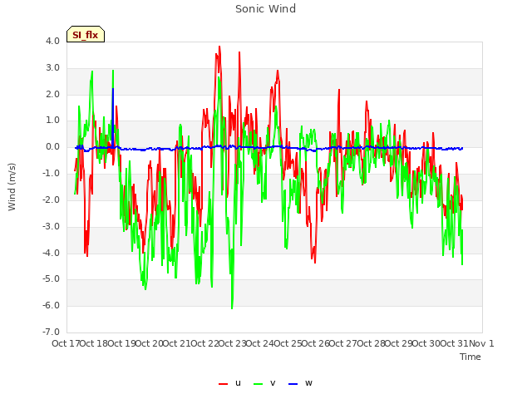
Task: Click the 3.0 y-axis tick label
Action: coord(52,68)
